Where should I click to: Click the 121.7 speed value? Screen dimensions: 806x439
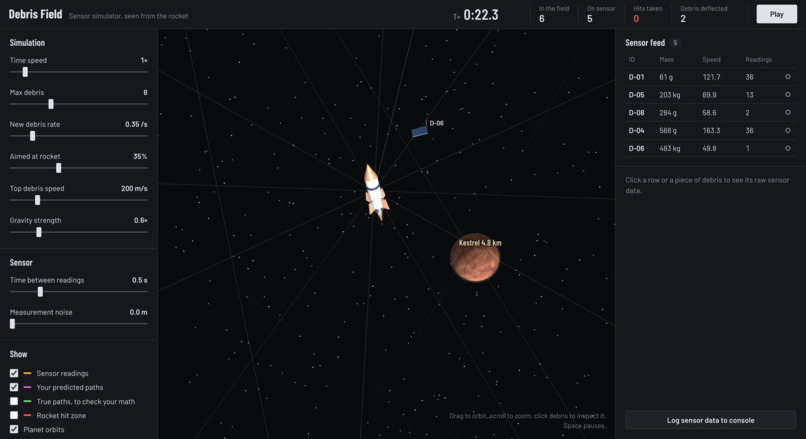(x=711, y=77)
